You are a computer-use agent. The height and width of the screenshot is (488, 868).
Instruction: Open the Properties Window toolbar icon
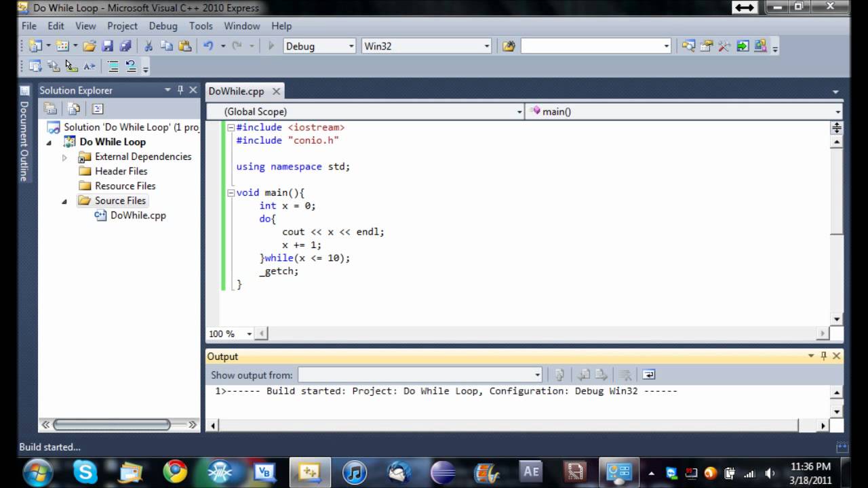point(707,46)
